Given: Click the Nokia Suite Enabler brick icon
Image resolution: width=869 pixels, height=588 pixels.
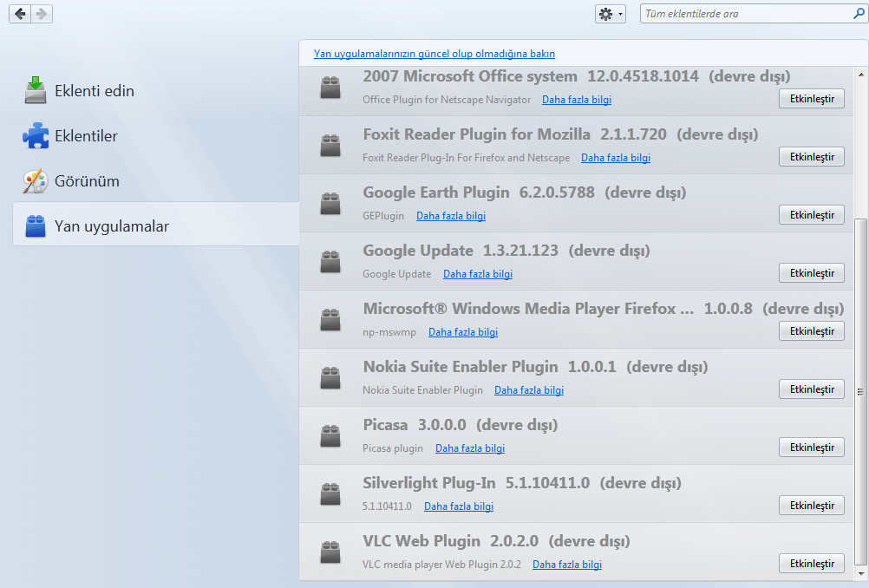Looking at the screenshot, I should click(x=330, y=378).
